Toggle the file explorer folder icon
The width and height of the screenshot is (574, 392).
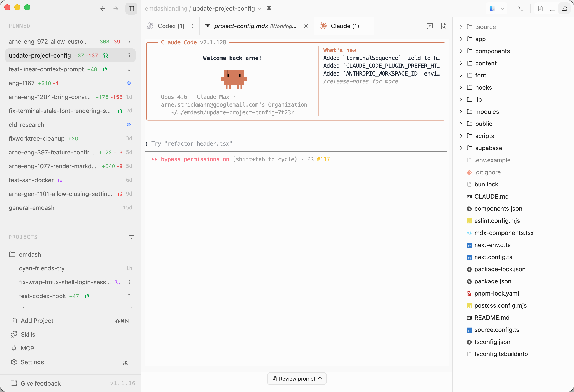(x=564, y=9)
